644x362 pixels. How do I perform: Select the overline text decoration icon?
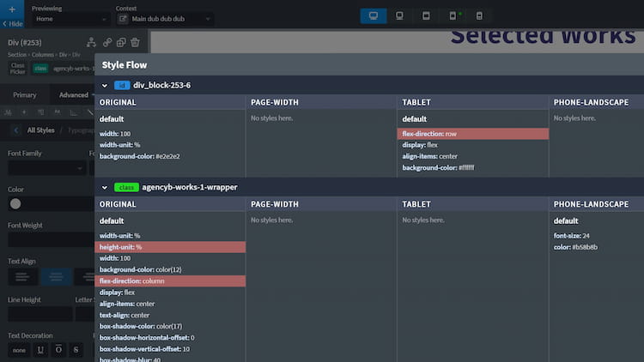[58, 350]
